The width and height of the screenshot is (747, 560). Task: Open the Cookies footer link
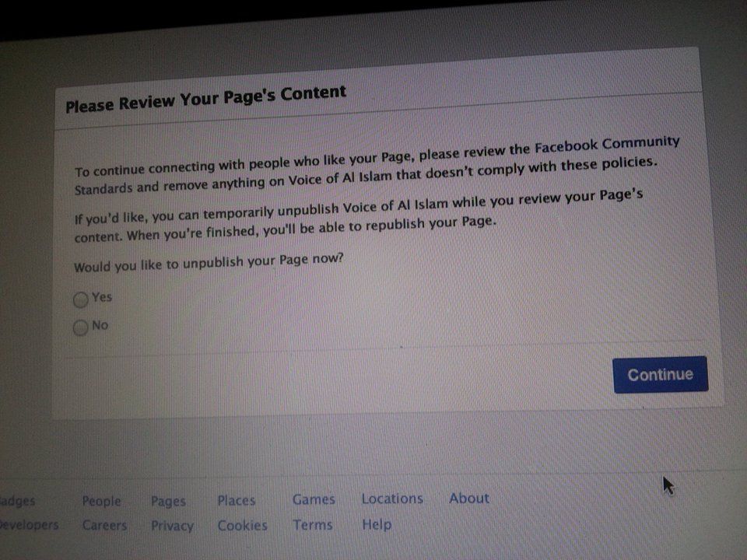[x=242, y=525]
